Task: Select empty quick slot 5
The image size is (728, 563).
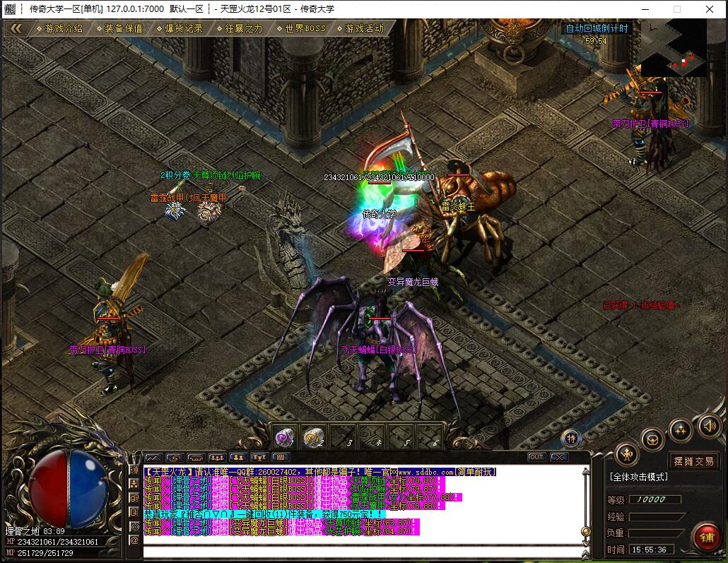Action: 400,437
